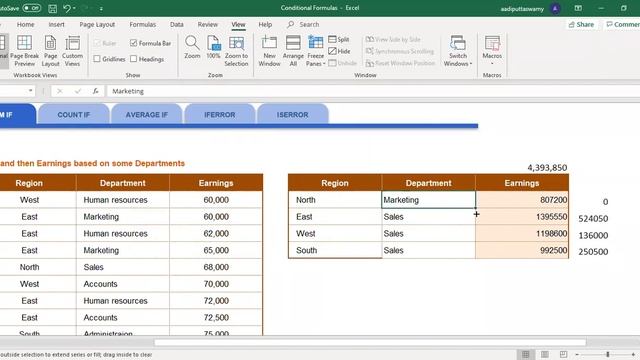Click the Hide window icon
640x360 pixels.
(332, 51)
